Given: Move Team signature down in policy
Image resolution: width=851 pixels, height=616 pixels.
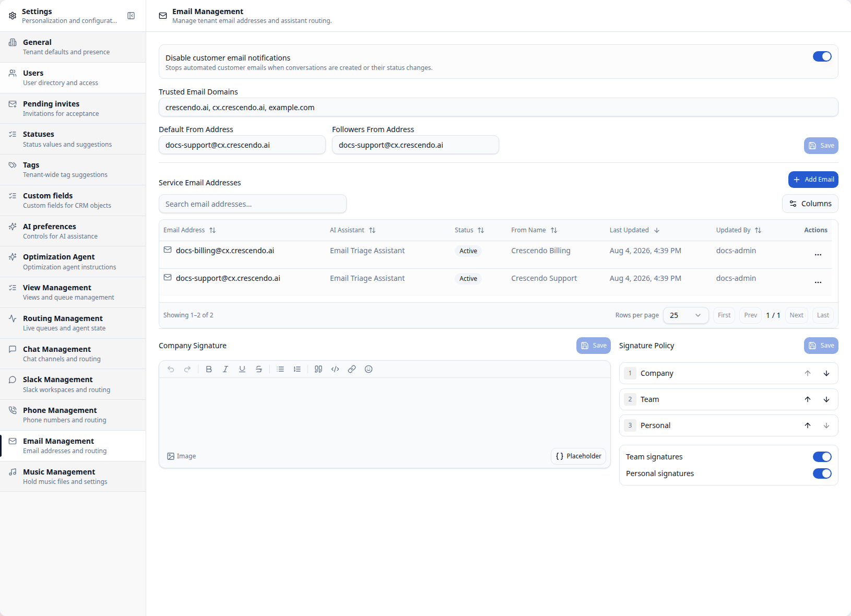Looking at the screenshot, I should pos(826,399).
